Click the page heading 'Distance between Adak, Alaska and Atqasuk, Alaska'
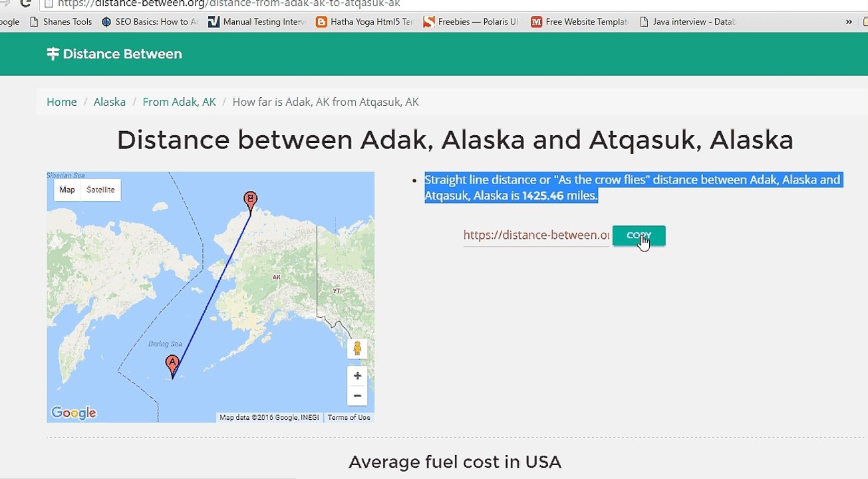The width and height of the screenshot is (868, 479). click(x=455, y=140)
